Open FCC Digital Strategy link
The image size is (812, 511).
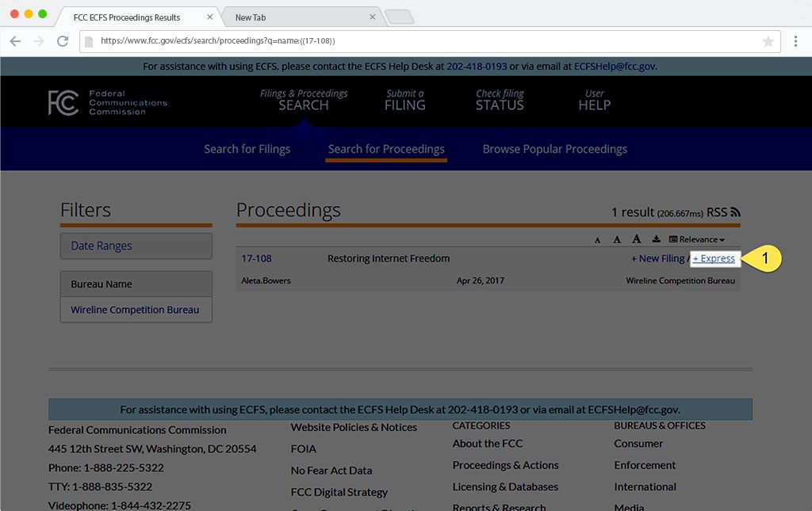point(339,492)
